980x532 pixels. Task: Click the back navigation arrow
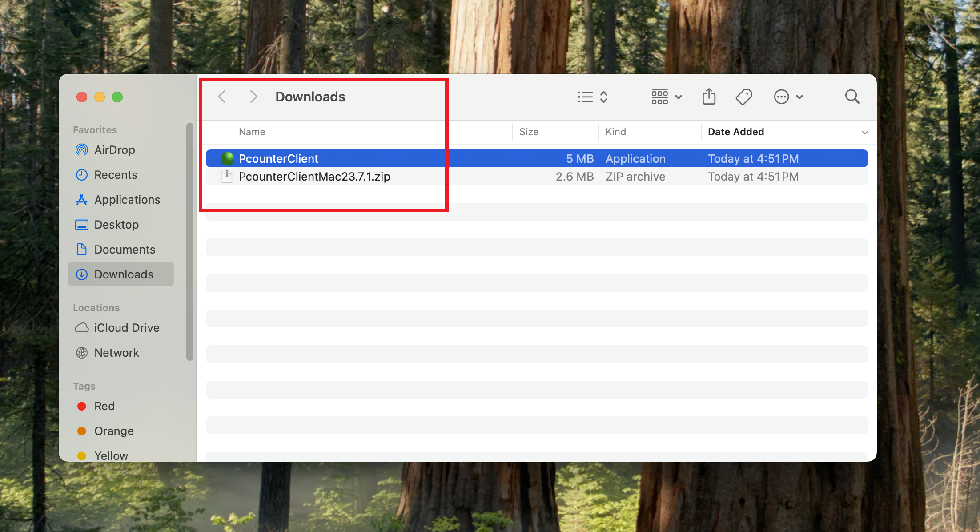click(x=222, y=97)
